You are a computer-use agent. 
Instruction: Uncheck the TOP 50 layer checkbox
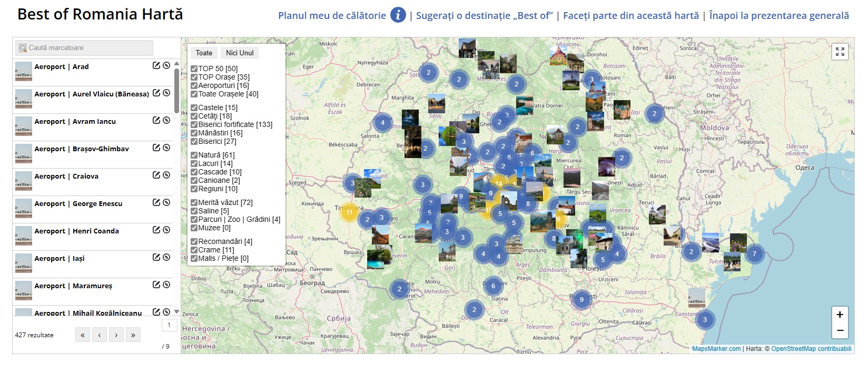[x=194, y=69]
